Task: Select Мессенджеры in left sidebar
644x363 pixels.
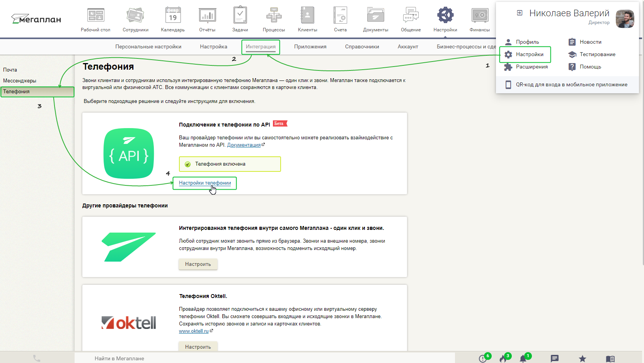Action: 20,80
